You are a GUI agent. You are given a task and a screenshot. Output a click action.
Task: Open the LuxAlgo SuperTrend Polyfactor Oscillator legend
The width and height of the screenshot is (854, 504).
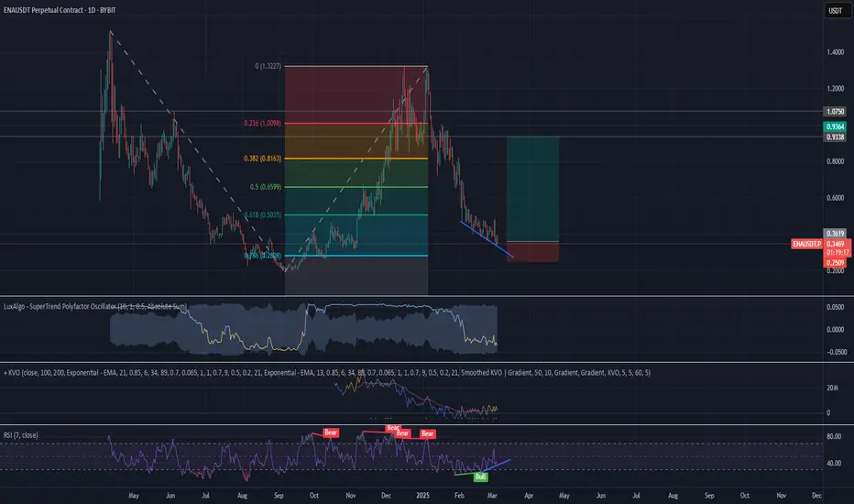[x=95, y=307]
